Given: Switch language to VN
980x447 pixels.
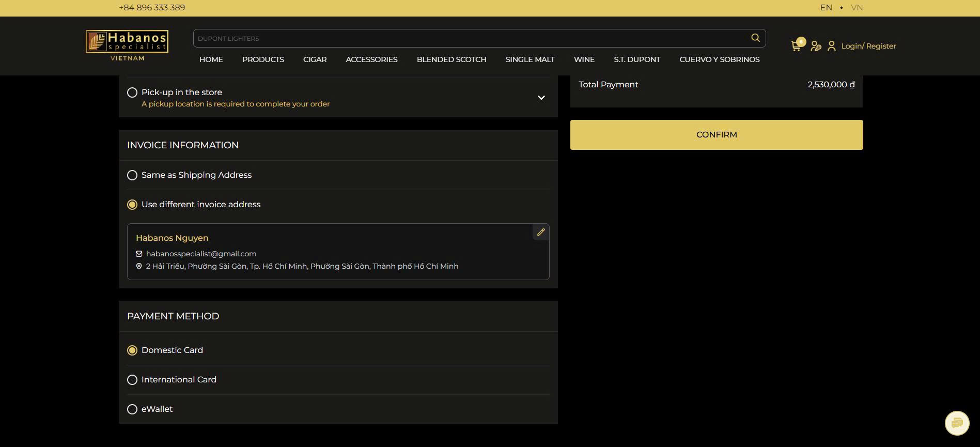Looking at the screenshot, I should pyautogui.click(x=857, y=7).
